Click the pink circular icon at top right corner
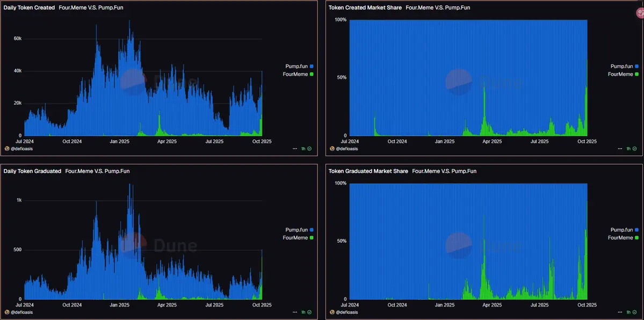 click(640, 13)
